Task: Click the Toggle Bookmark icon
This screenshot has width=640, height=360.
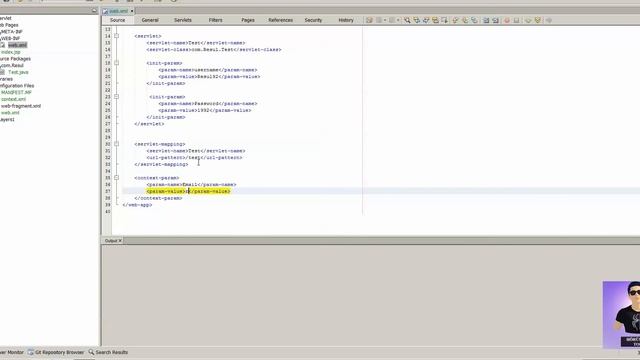Action: [474, 20]
